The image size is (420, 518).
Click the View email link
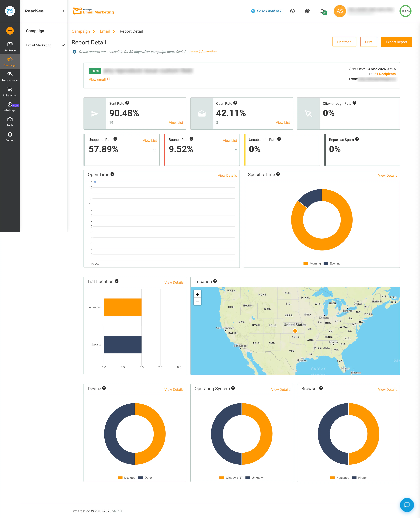(99, 79)
